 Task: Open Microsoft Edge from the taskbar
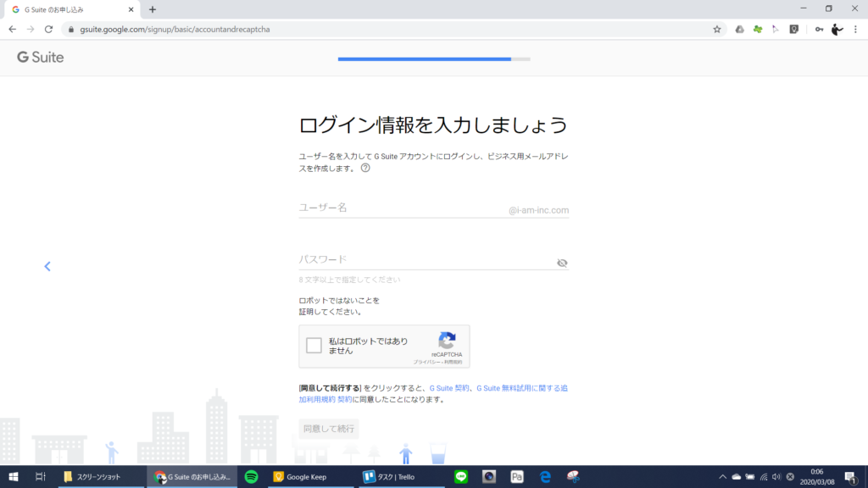click(x=545, y=476)
